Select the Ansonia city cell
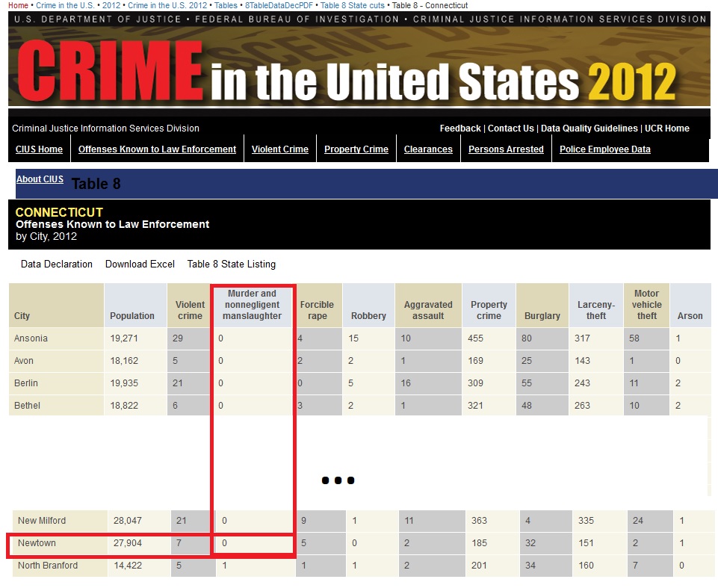The image size is (718, 588). point(56,338)
